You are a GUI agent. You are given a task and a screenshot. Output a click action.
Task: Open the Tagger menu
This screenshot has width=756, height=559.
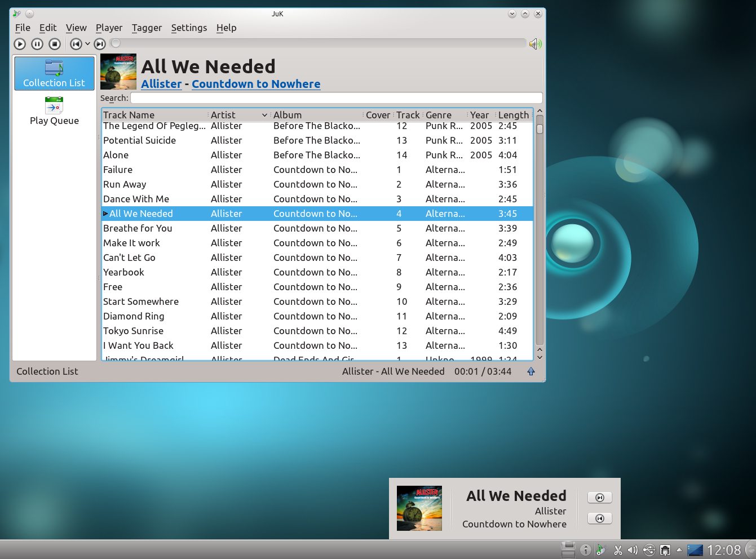click(147, 28)
